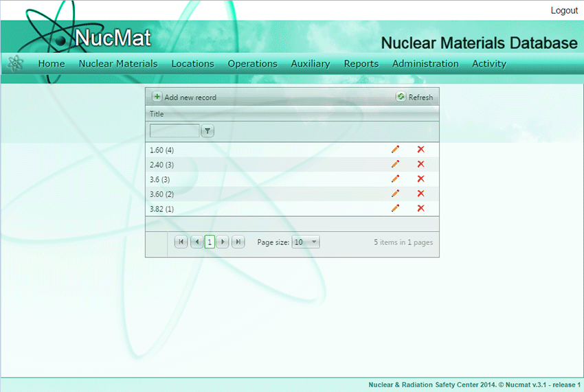The height and width of the screenshot is (392, 584).
Task: Edit the 3.6 (3) record
Action: [395, 179]
